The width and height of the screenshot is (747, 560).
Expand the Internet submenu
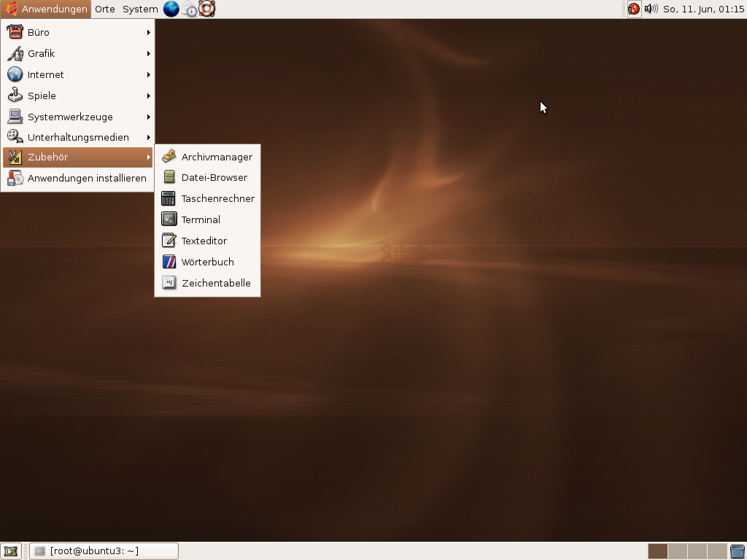click(77, 74)
